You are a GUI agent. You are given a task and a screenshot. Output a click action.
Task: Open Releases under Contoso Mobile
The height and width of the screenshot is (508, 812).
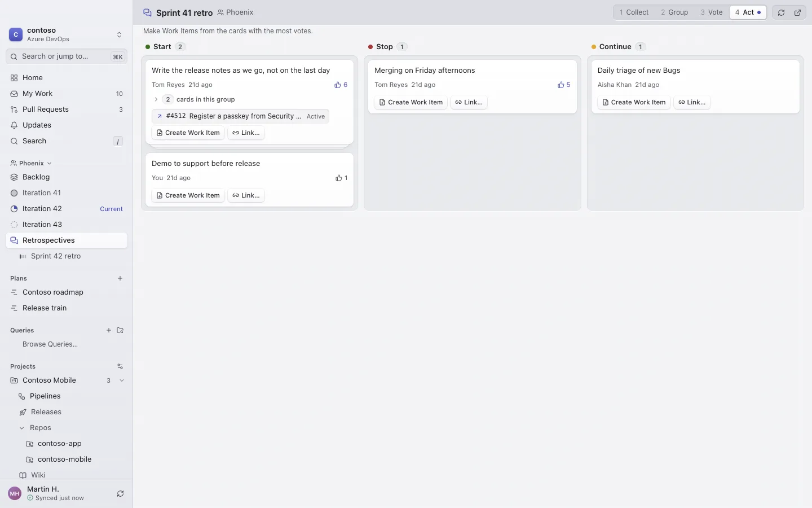click(67, 412)
